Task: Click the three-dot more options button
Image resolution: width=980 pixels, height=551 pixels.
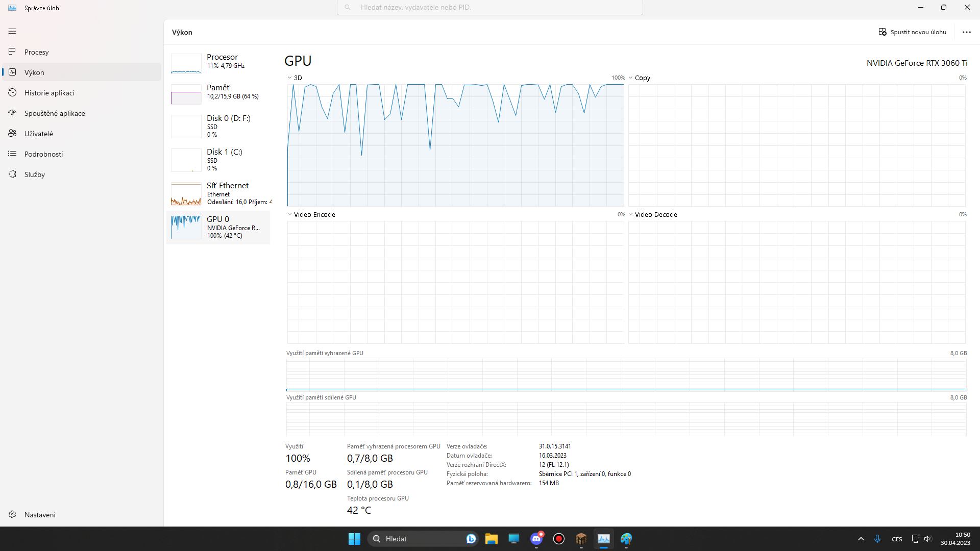Action: coord(966,32)
